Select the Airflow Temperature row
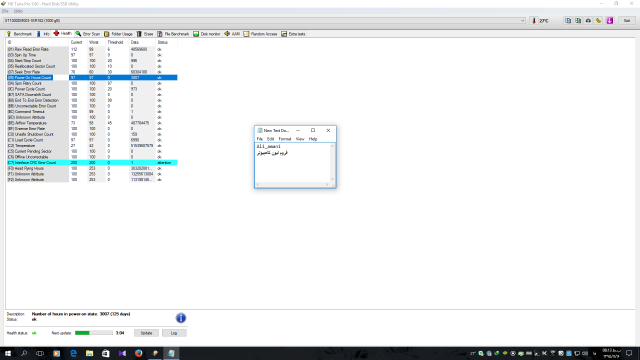Image resolution: width=640 pixels, height=360 pixels. (x=92, y=123)
